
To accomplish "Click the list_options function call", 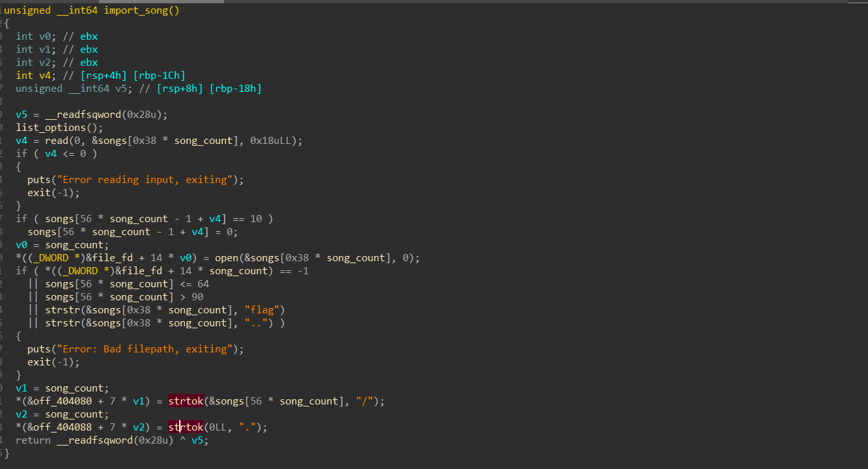I will click(x=51, y=128).
